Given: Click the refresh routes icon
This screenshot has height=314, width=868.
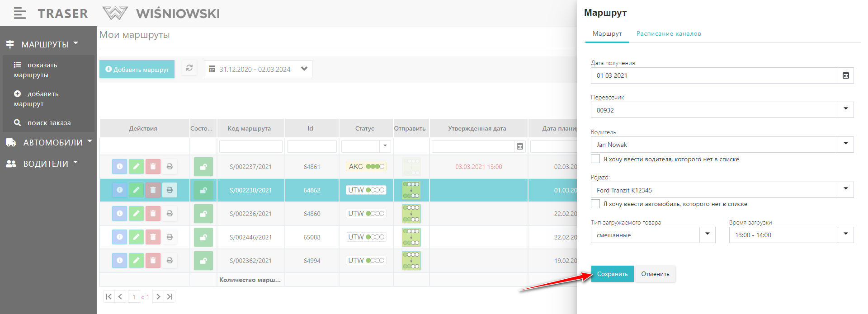Looking at the screenshot, I should click(189, 68).
